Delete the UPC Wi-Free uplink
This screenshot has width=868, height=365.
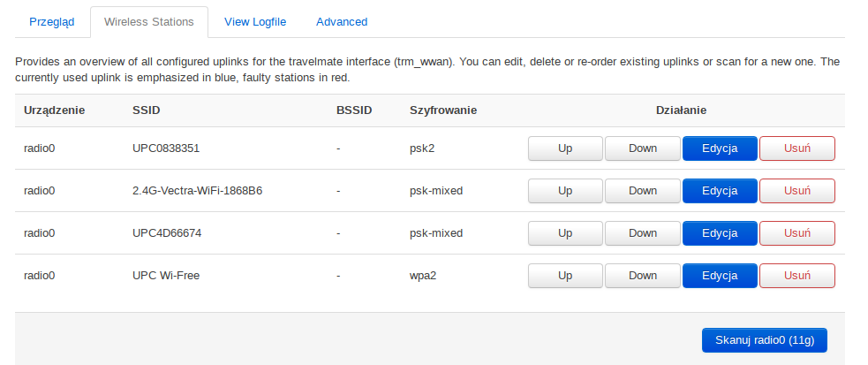pyautogui.click(x=796, y=276)
